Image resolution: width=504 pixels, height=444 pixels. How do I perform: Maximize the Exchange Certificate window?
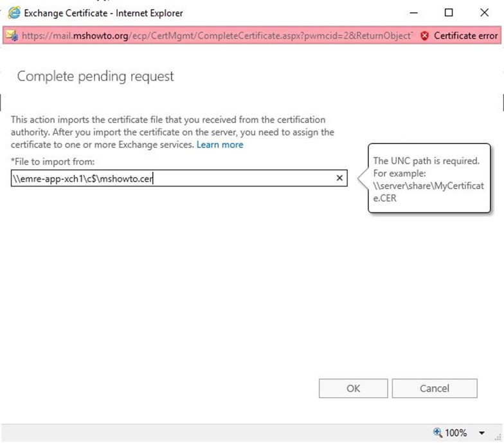click(x=449, y=13)
